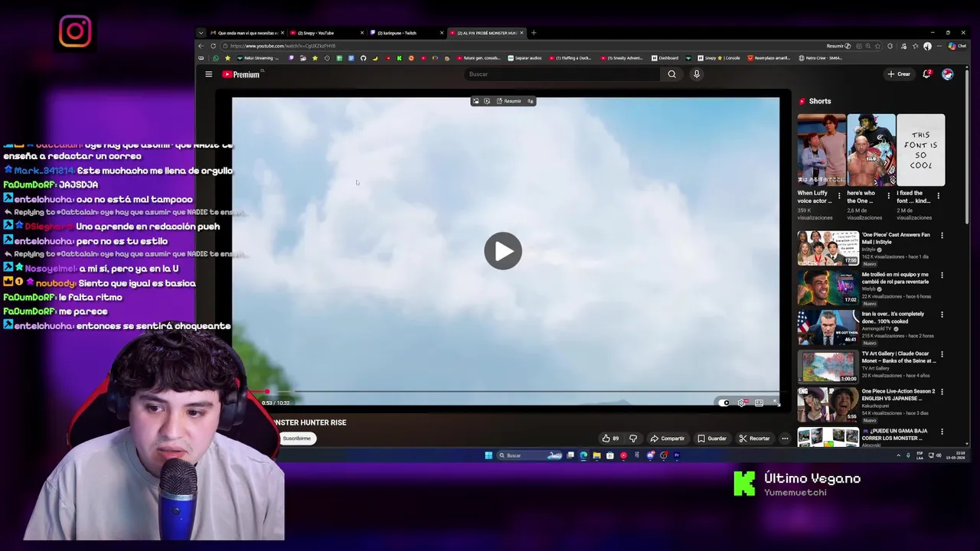Click the Suscribirme button
This screenshot has height=551, width=980.
pyautogui.click(x=296, y=439)
